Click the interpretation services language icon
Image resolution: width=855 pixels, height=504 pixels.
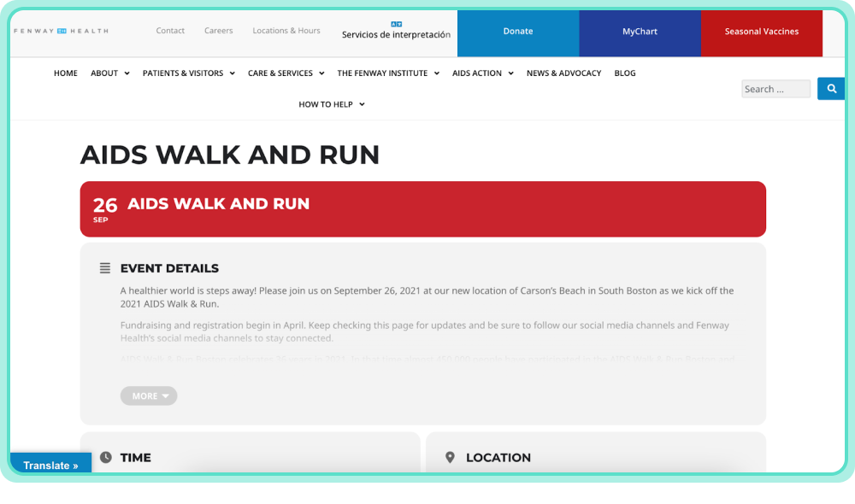(397, 24)
